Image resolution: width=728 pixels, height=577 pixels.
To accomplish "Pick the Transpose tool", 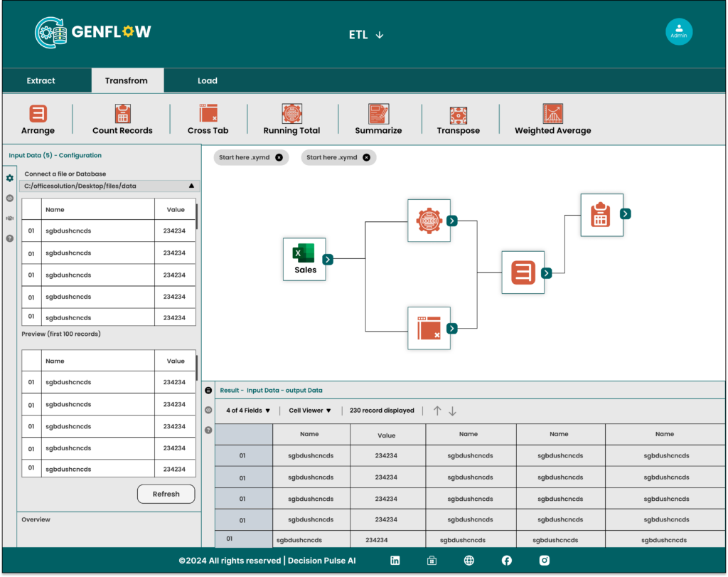I will click(x=458, y=115).
